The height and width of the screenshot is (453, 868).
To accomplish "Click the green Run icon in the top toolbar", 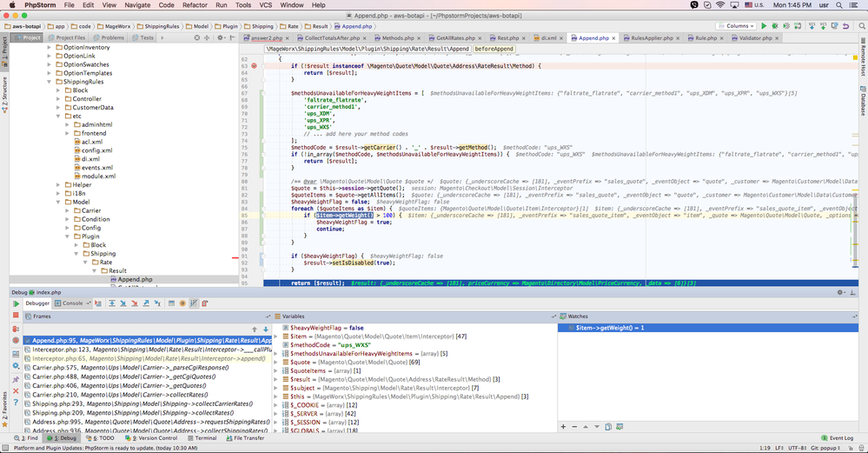I will point(765,26).
